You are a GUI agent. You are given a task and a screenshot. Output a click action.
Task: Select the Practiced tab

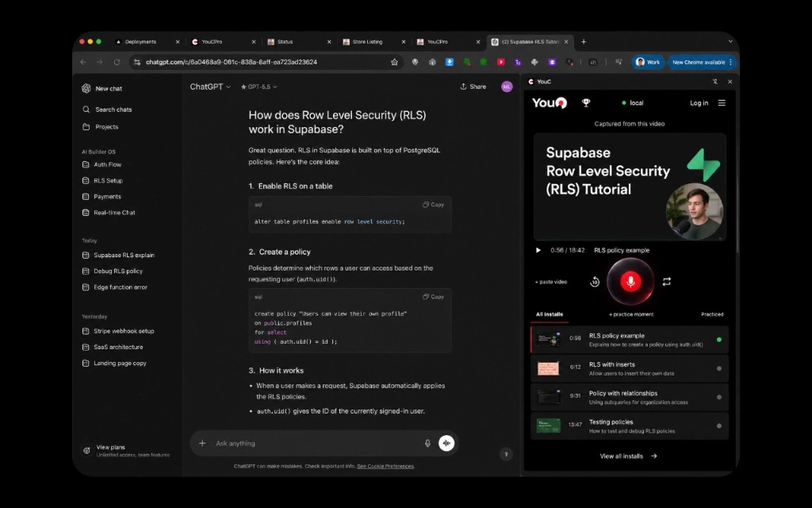pyautogui.click(x=712, y=314)
